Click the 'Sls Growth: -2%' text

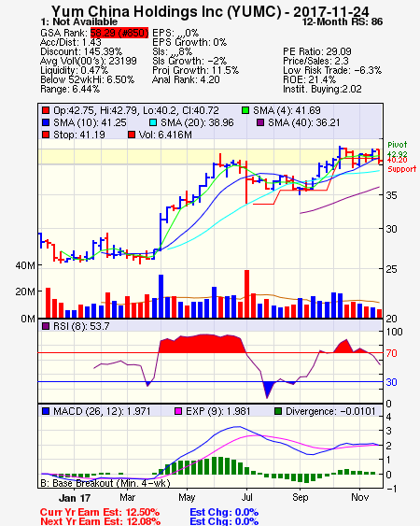pos(189,61)
